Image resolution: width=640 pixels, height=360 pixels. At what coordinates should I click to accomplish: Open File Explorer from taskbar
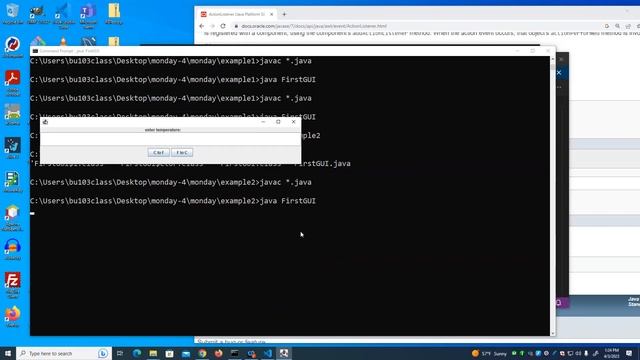153,353
